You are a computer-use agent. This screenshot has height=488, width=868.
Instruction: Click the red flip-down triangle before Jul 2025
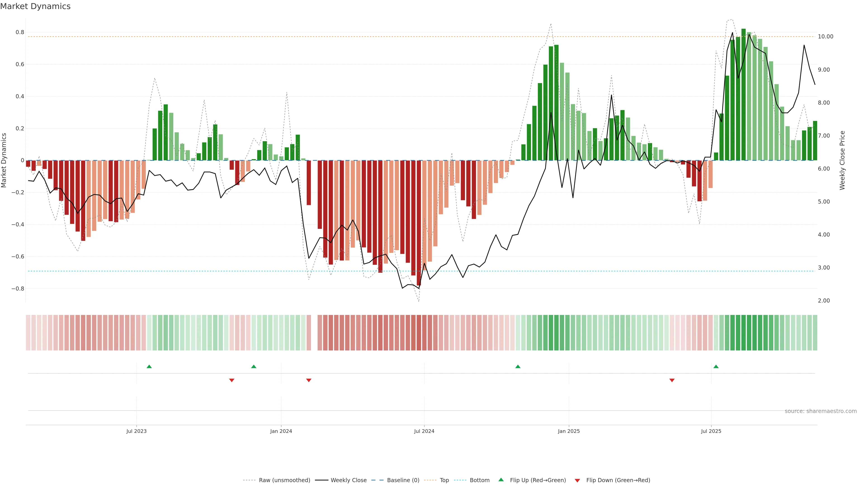(x=672, y=380)
